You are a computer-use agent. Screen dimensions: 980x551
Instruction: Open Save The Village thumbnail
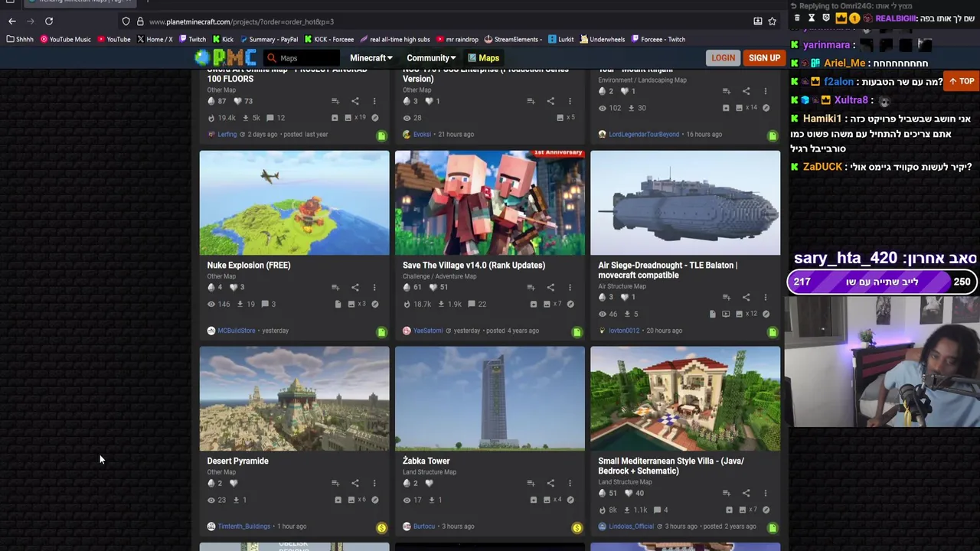[x=490, y=202]
